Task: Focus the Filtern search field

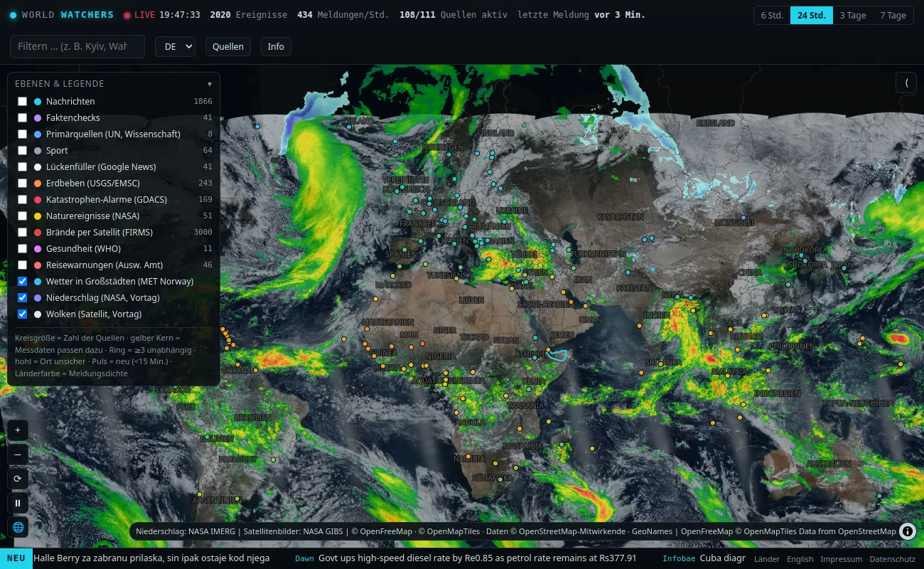Action: tap(77, 47)
